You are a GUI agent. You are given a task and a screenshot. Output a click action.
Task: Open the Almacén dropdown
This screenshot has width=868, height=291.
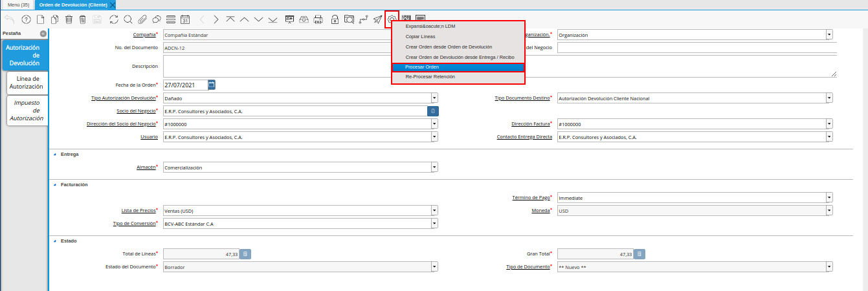[434, 167]
